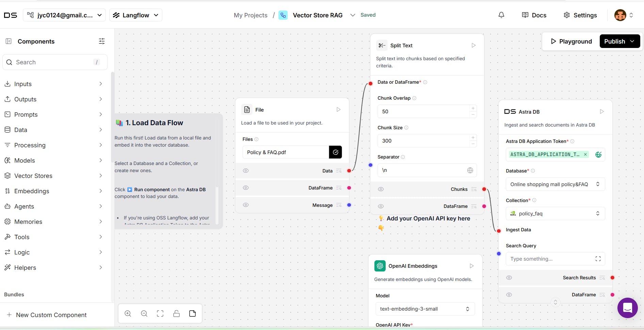Image resolution: width=644 pixels, height=330 pixels.
Task: Toggle visibility of File Message output
Action: click(x=246, y=205)
